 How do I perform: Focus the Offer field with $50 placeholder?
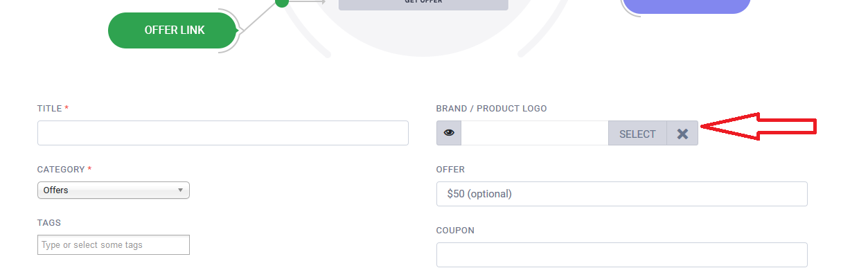click(x=621, y=194)
